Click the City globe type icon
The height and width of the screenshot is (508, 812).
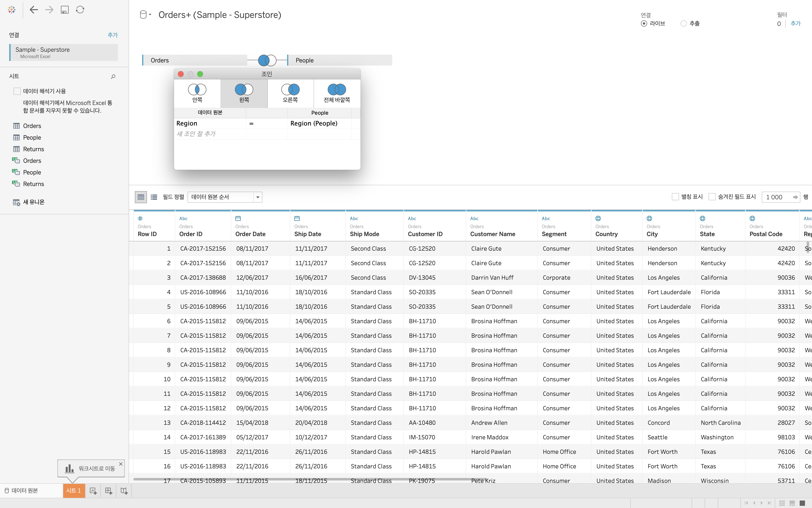pos(650,218)
